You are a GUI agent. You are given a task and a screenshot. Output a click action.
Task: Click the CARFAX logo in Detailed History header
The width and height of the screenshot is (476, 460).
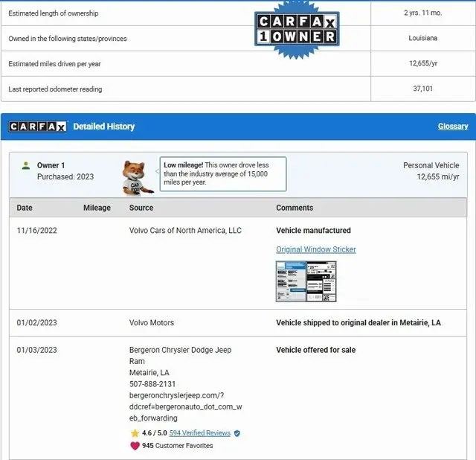click(x=37, y=127)
